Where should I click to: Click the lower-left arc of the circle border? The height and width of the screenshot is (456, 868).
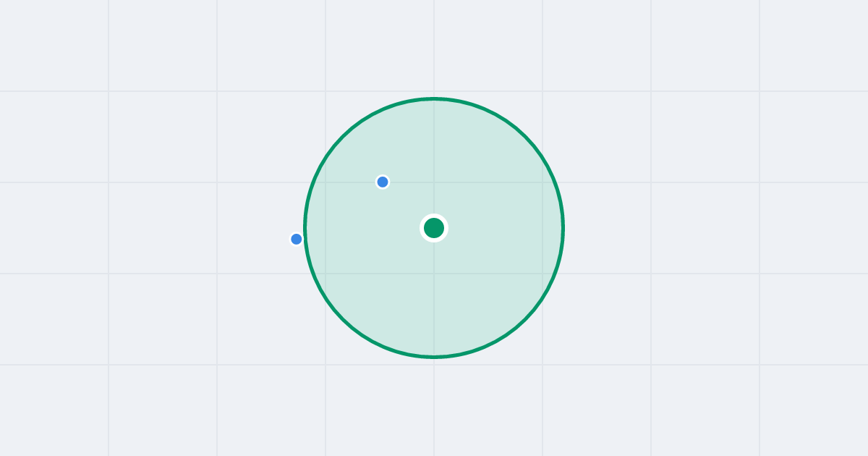click(x=343, y=319)
